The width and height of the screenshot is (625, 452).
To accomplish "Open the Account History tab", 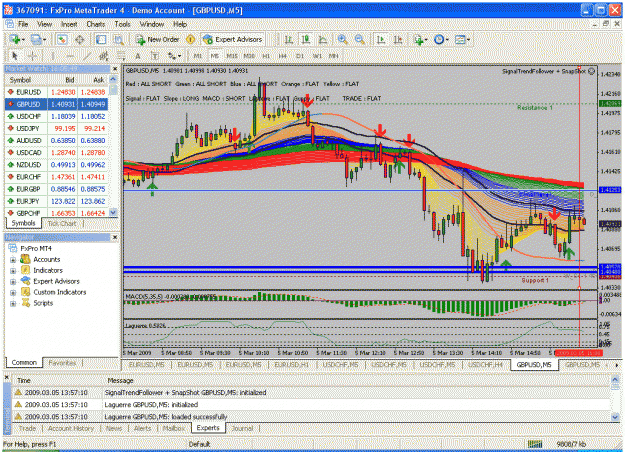I will (x=71, y=428).
